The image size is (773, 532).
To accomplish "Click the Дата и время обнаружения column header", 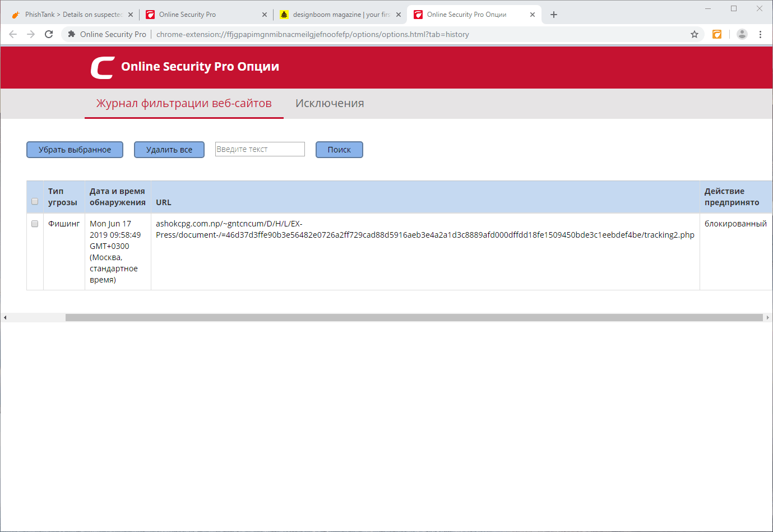I will point(118,197).
